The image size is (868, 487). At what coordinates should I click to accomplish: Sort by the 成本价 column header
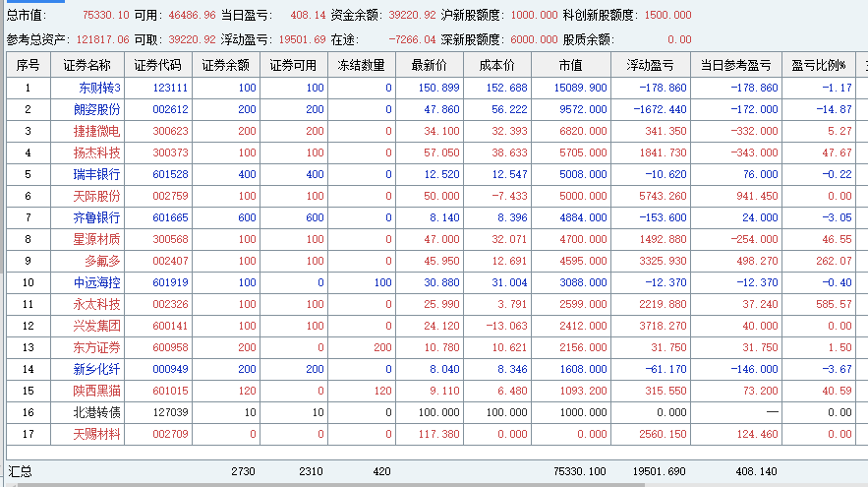pyautogui.click(x=497, y=65)
